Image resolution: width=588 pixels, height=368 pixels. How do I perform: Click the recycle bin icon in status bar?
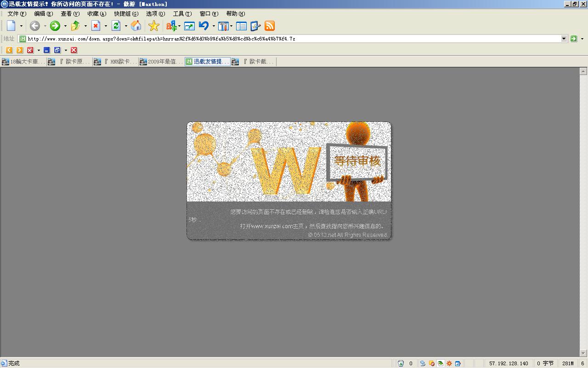tap(401, 363)
